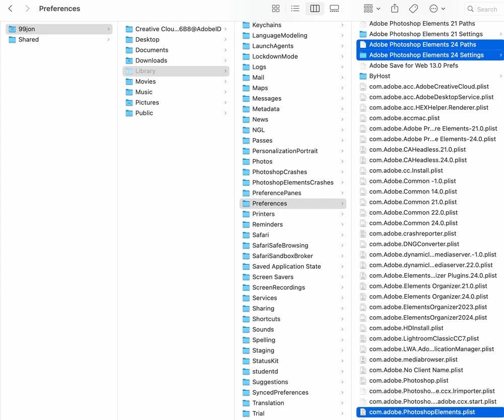
Task: Click the Safari folder icon
Action: tap(246, 235)
